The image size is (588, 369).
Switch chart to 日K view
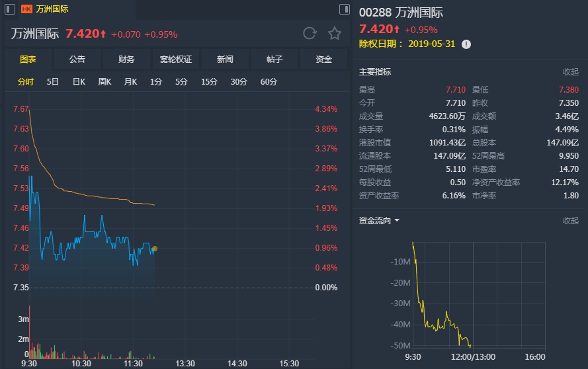point(79,82)
